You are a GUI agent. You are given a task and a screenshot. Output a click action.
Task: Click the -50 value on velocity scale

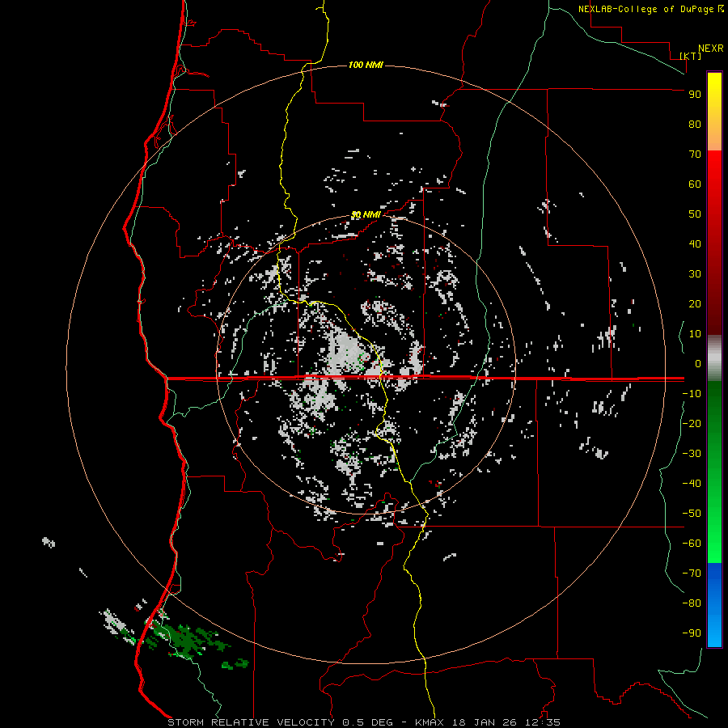692,514
